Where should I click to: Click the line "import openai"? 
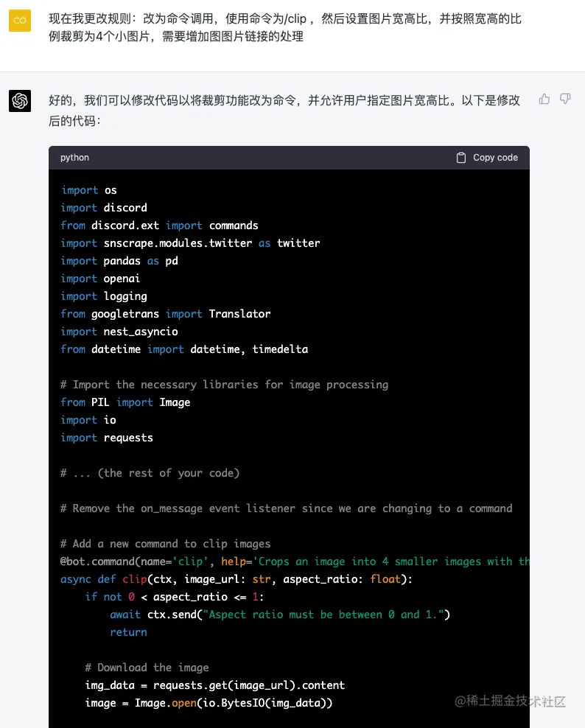(100, 279)
